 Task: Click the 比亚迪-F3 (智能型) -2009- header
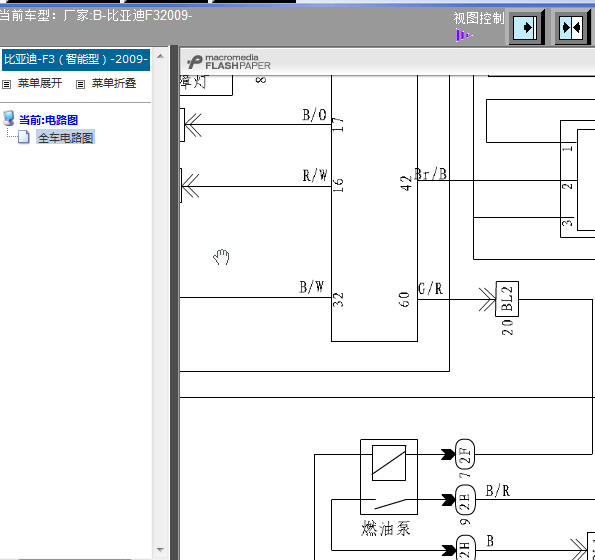click(76, 60)
